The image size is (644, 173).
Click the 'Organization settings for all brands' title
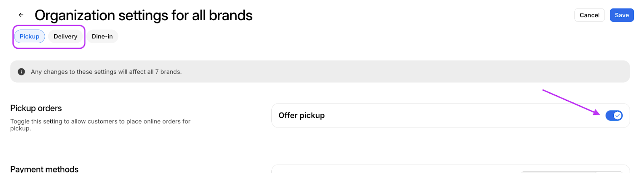click(x=143, y=15)
